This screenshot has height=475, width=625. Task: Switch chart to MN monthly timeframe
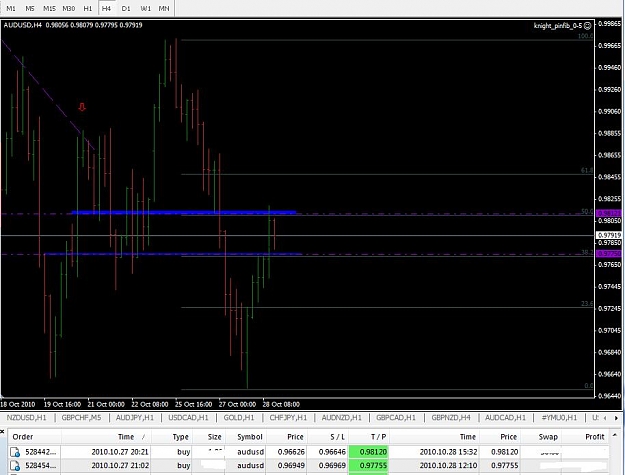point(164,8)
